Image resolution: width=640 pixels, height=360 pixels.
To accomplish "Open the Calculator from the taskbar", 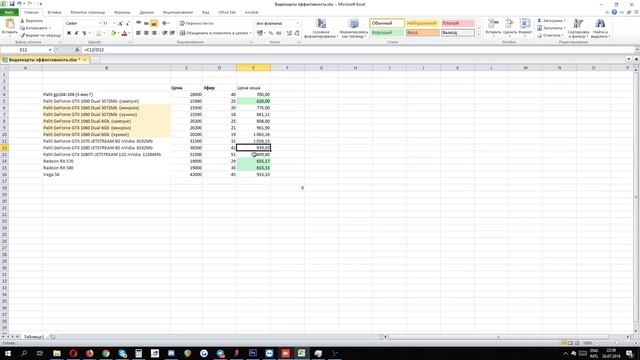I will tap(138, 353).
